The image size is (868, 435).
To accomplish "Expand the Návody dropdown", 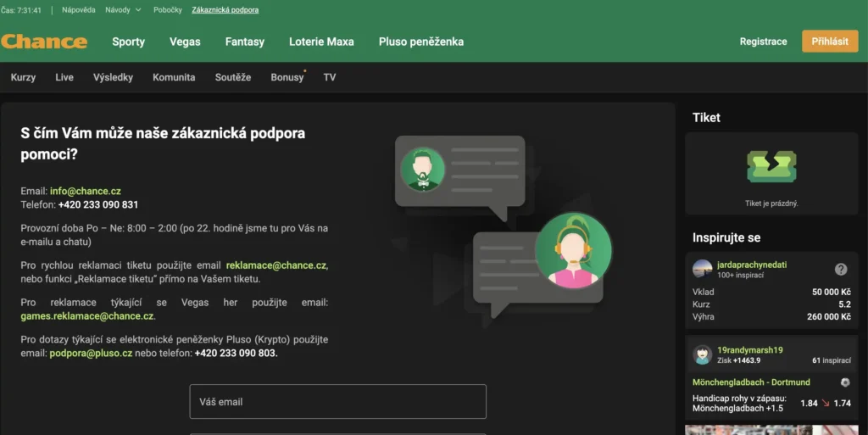I will [x=123, y=10].
